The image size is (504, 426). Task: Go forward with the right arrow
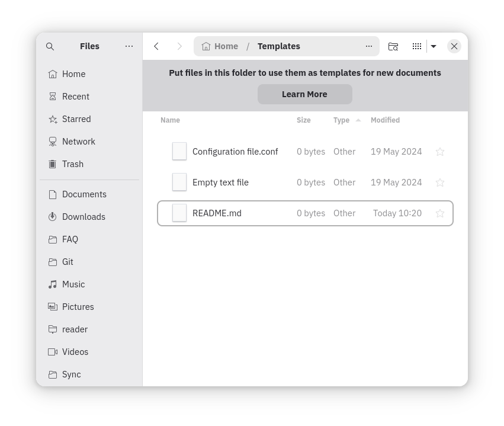pyautogui.click(x=179, y=46)
